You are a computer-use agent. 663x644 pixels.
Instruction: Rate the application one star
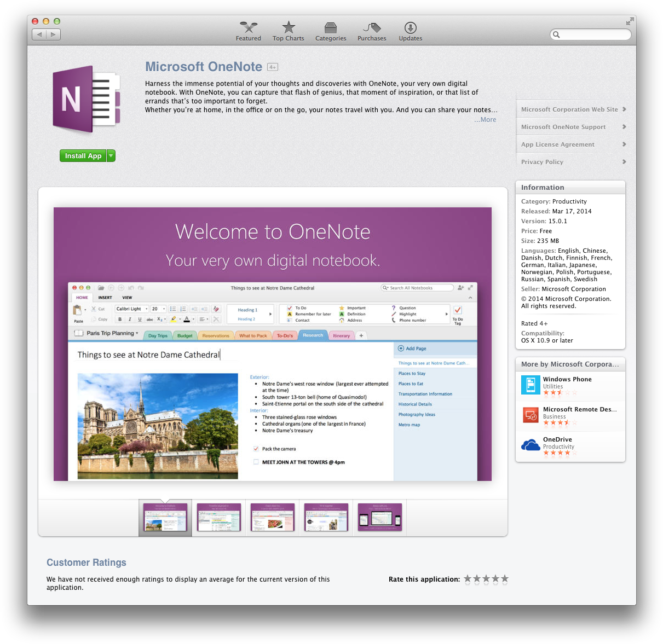(468, 579)
